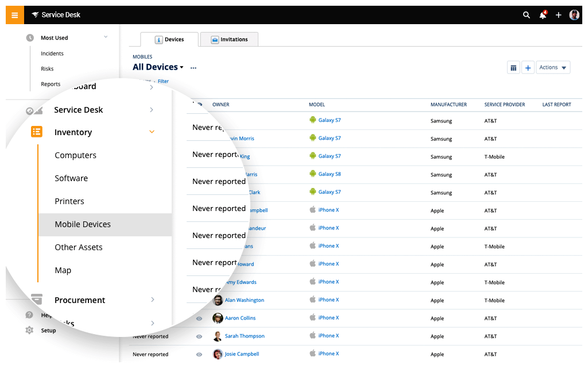
Task: Click the search magnifier icon
Action: point(527,15)
